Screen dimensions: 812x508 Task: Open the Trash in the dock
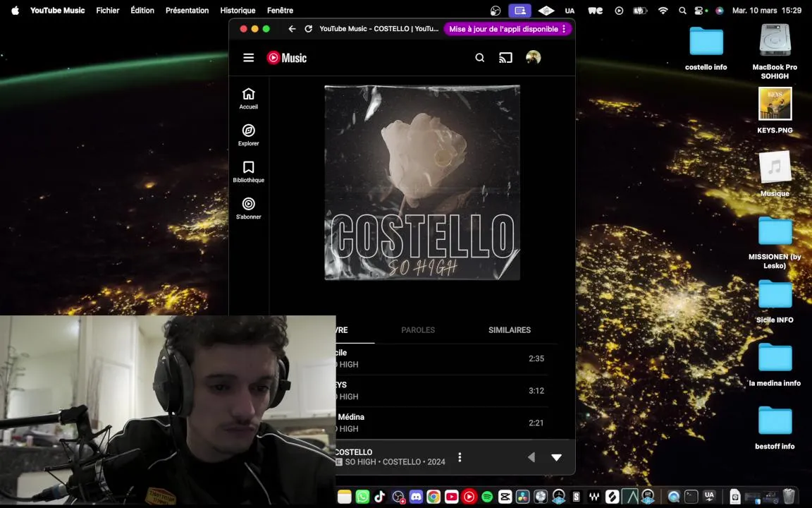tap(788, 497)
